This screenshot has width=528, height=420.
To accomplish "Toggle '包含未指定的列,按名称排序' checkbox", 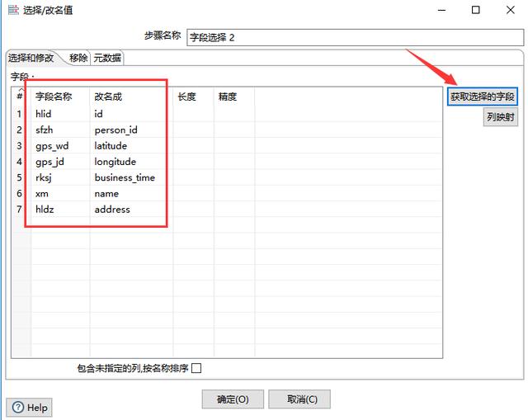I will 196,368.
